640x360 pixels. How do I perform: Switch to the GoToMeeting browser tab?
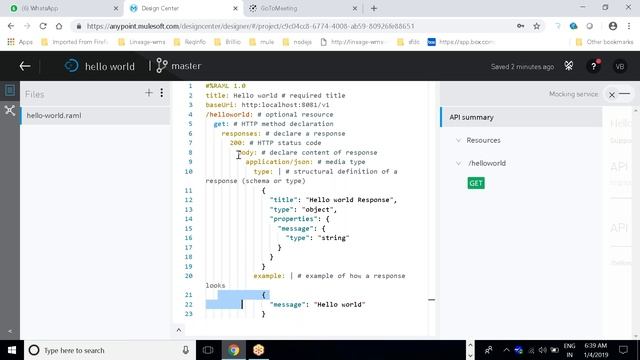[303, 8]
